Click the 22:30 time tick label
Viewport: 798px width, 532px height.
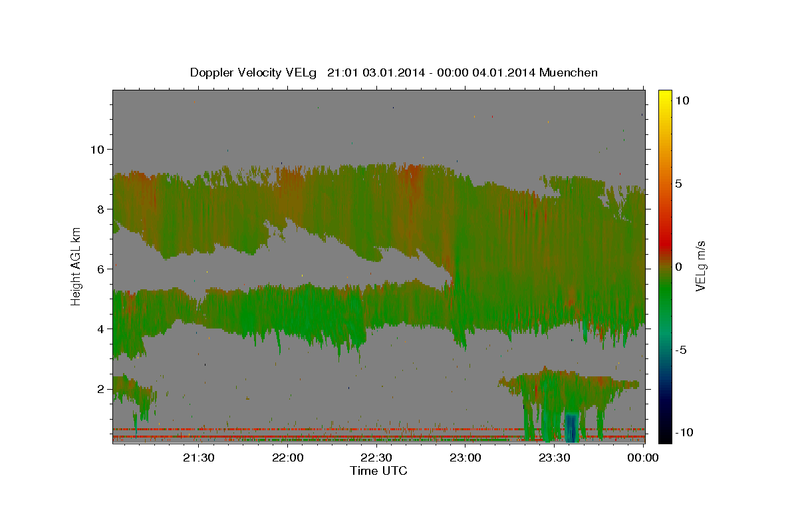click(x=376, y=458)
